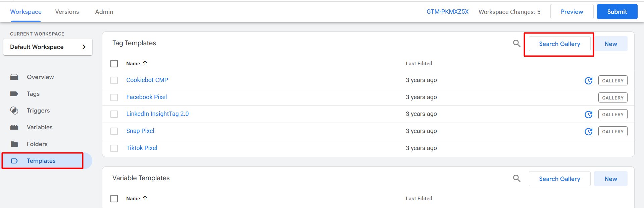Sort variable templates by Name column

(x=133, y=199)
